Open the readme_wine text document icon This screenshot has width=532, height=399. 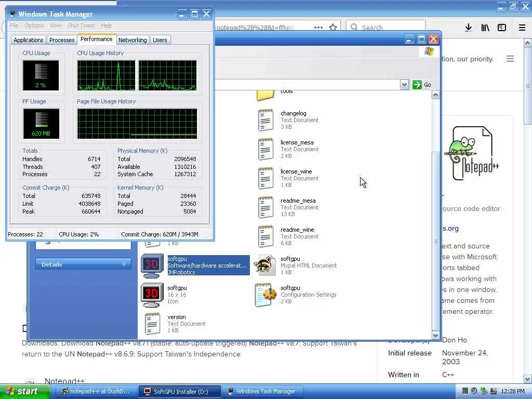265,236
